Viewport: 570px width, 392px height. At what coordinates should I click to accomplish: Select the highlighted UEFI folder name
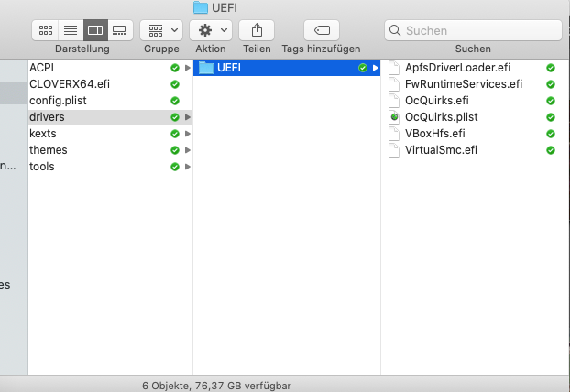(x=229, y=68)
